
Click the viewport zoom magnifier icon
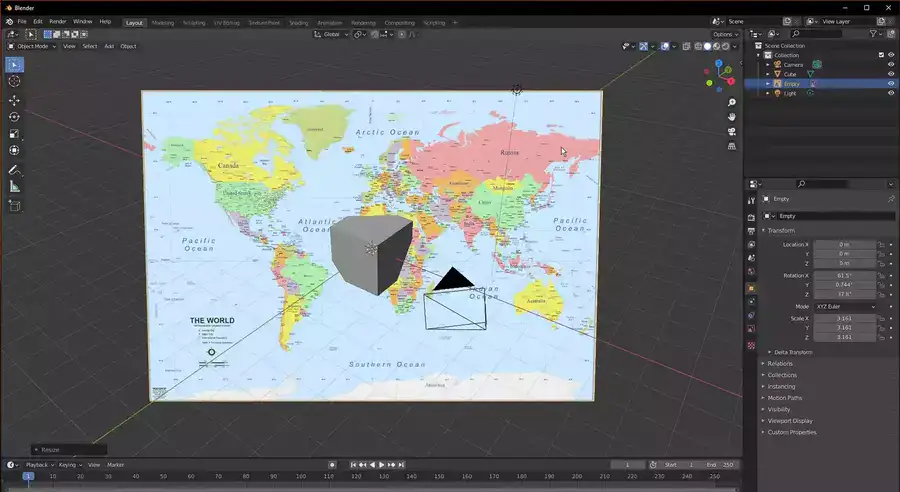tap(732, 102)
